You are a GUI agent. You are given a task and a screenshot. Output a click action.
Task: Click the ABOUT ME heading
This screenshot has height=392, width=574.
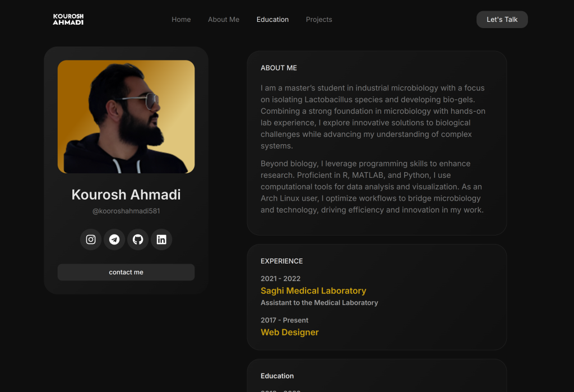[279, 68]
